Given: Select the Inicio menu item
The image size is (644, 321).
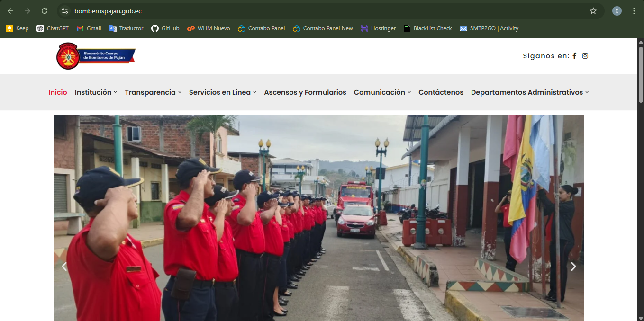Looking at the screenshot, I should (57, 92).
